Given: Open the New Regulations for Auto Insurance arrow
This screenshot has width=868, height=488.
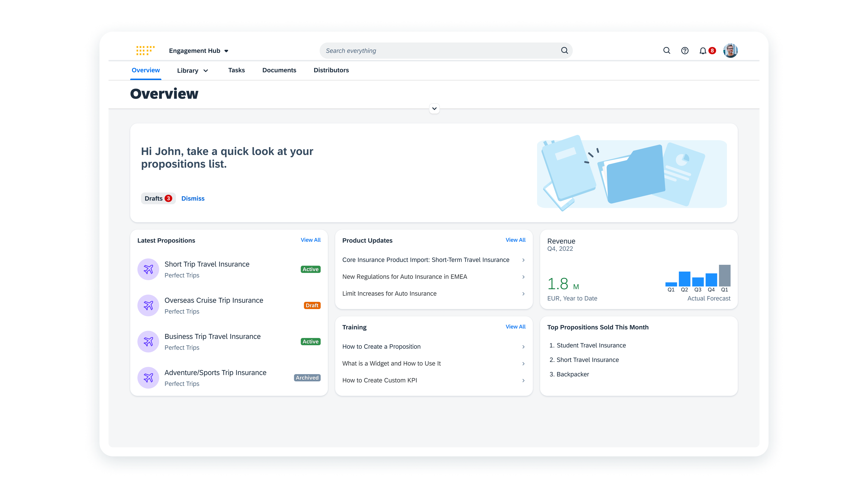Looking at the screenshot, I should coord(523,277).
